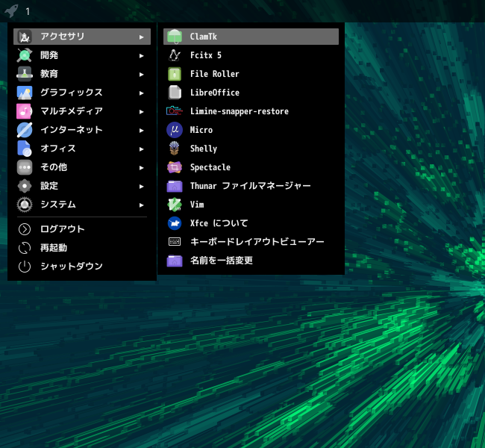Viewport: 485px width, 448px height.
Task: Click the 教育 category icon
Action: [x=25, y=74]
